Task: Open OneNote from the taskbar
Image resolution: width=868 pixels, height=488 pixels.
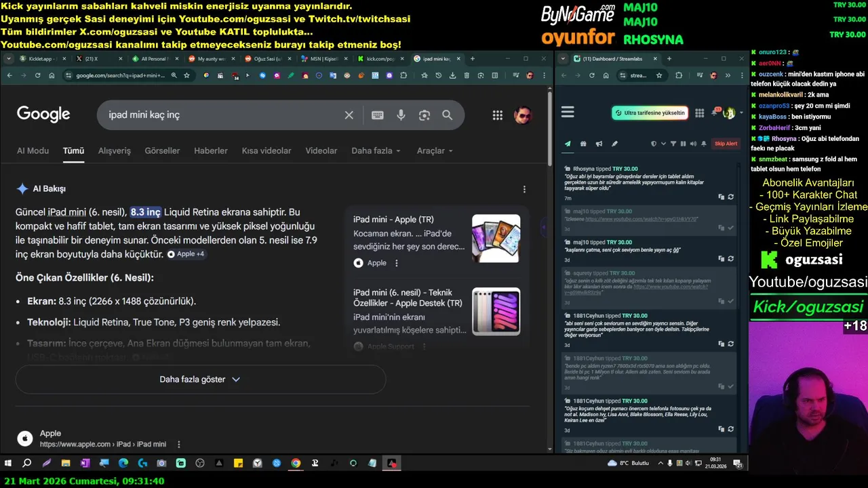Action: click(85, 464)
